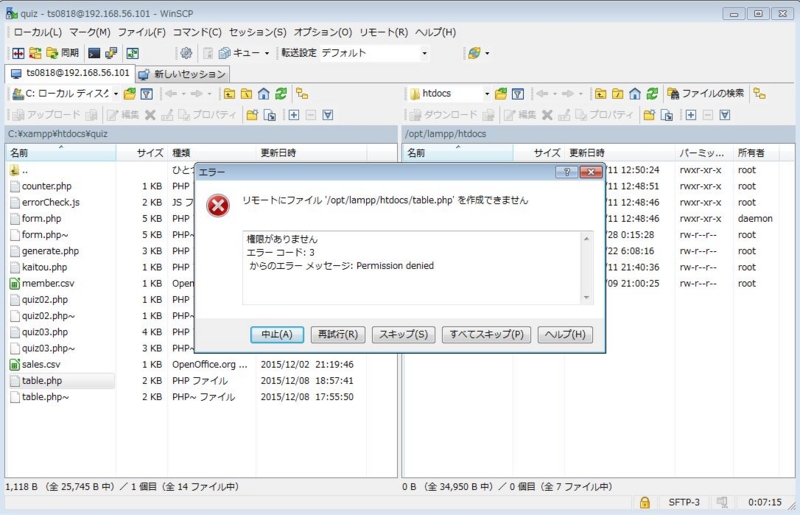Click スキップ(S) skip button
Image resolution: width=800 pixels, height=515 pixels.
(403, 334)
